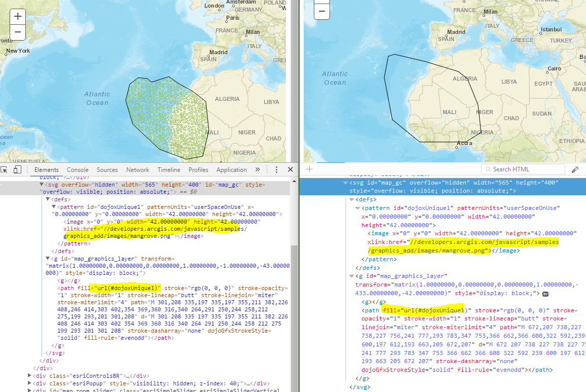The height and width of the screenshot is (392, 586).
Task: Select the closing </defs> tag in Firefox
Action: point(368,268)
